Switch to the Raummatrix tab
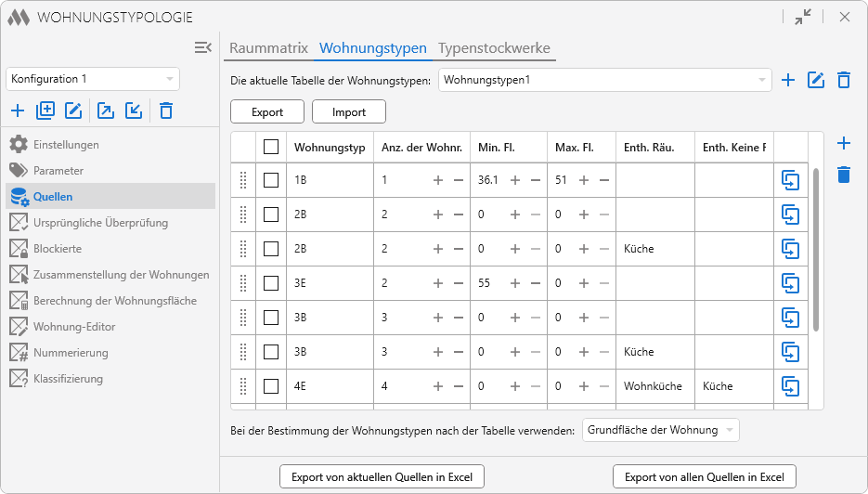The image size is (868, 494). point(268,48)
